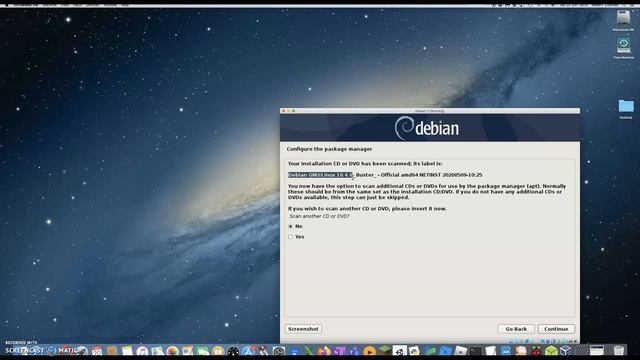Click the Calendar icon in the Dock
This screenshot has height=360, width=640.
pos(97,351)
